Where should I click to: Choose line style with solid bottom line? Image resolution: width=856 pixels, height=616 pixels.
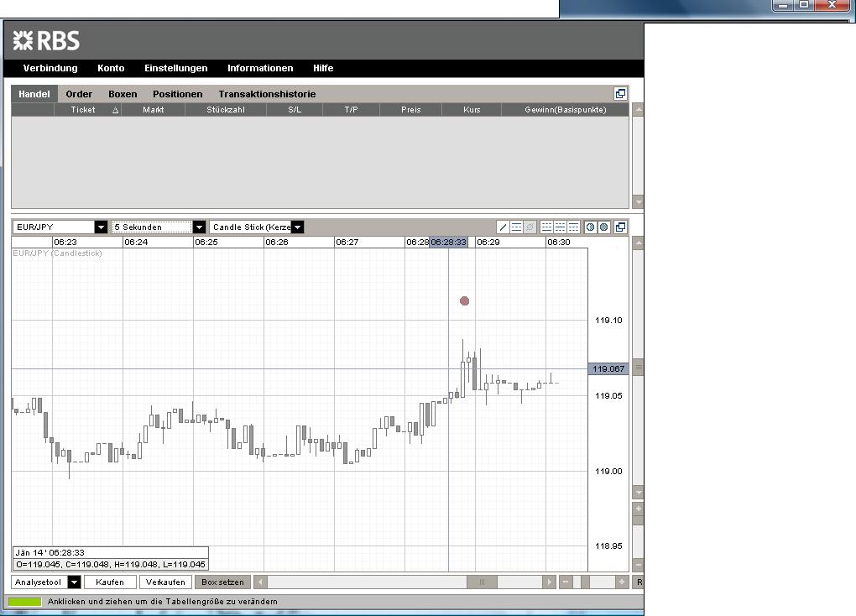(546, 227)
